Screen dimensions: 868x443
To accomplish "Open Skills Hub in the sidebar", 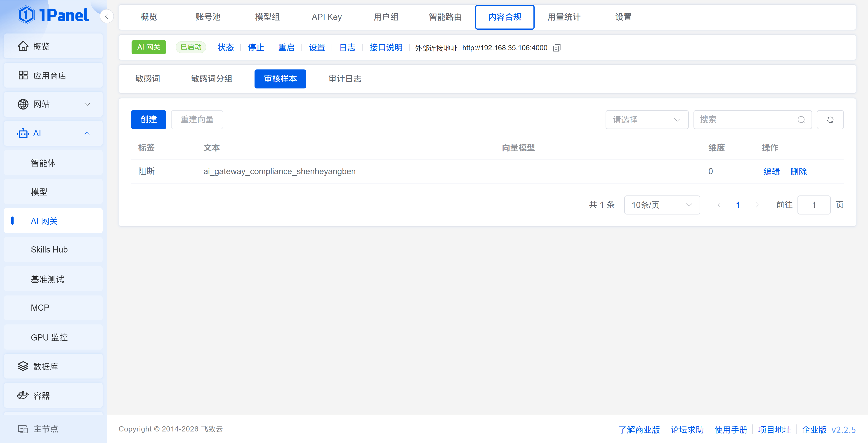I will (x=53, y=250).
